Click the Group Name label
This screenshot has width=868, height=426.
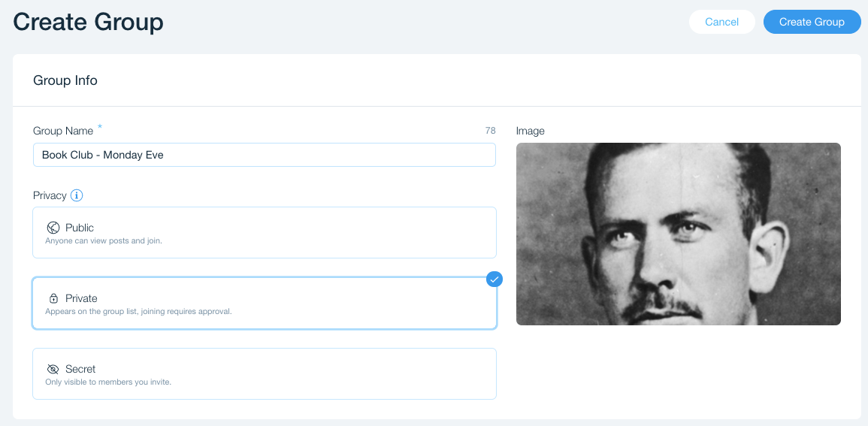click(63, 131)
